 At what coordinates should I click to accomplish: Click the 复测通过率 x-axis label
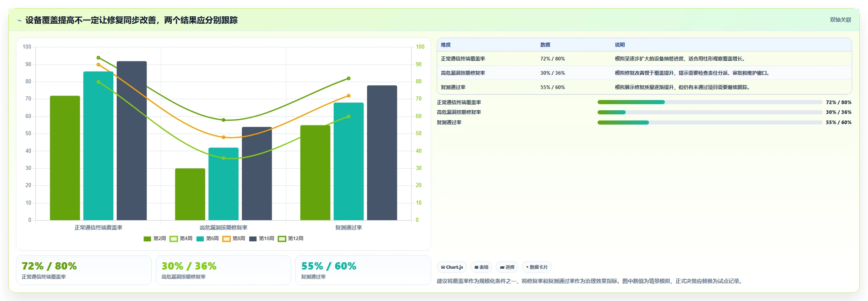click(349, 228)
